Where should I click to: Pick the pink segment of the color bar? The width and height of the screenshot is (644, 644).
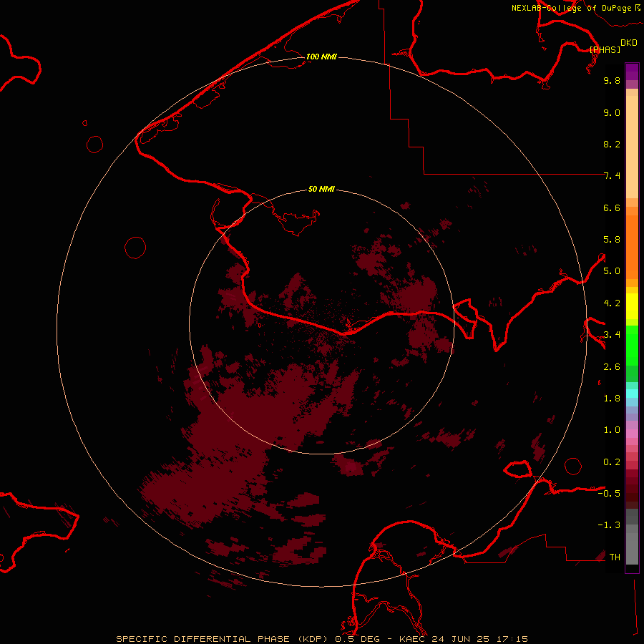(632, 434)
